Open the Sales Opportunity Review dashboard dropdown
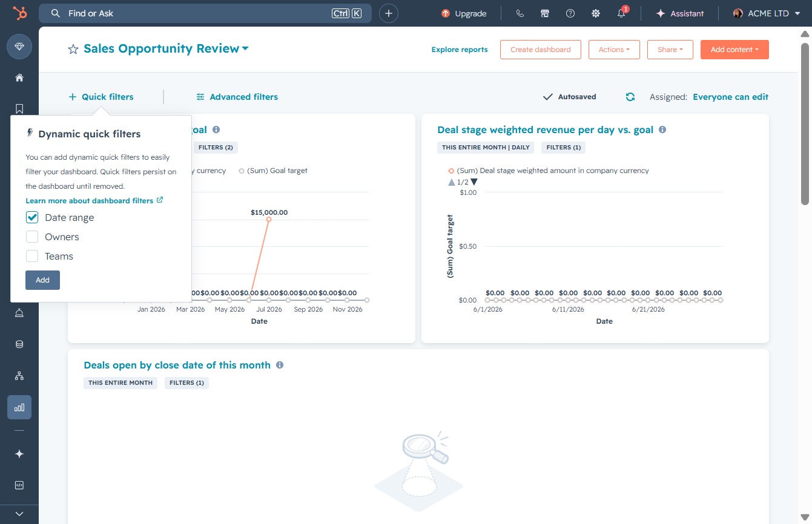 pos(166,49)
